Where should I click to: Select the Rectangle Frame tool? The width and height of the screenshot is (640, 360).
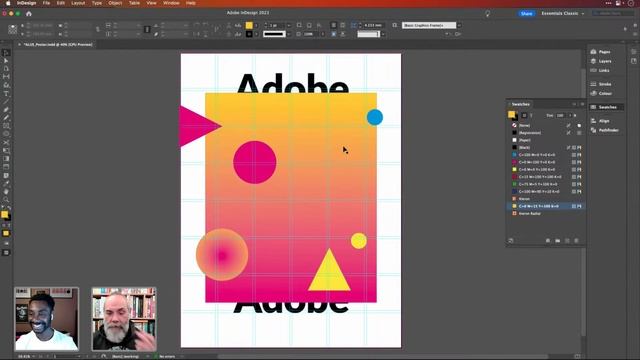point(6,126)
